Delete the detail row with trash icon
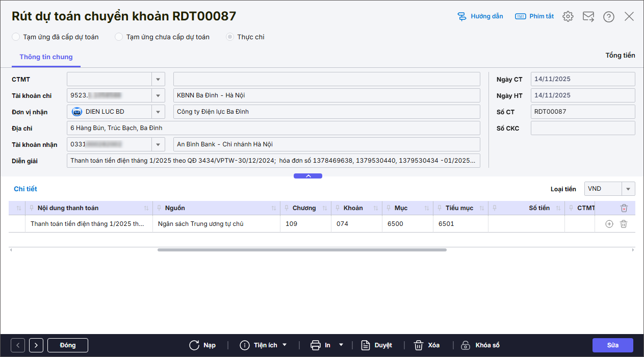Image resolution: width=644 pixels, height=357 pixels. point(623,224)
